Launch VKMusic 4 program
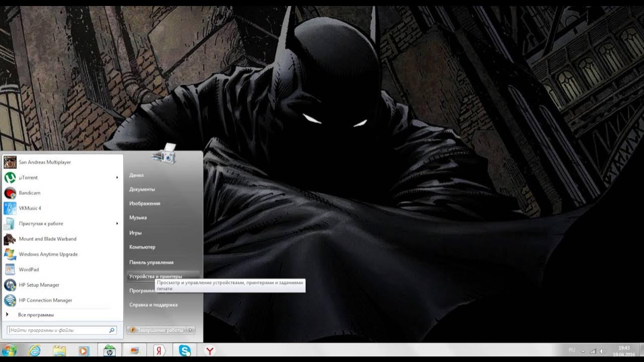644x362 pixels. pos(62,208)
